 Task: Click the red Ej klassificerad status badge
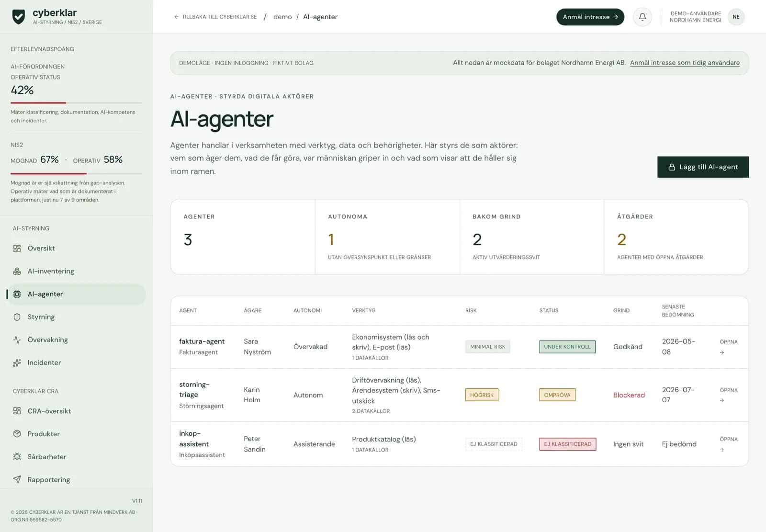pos(568,444)
